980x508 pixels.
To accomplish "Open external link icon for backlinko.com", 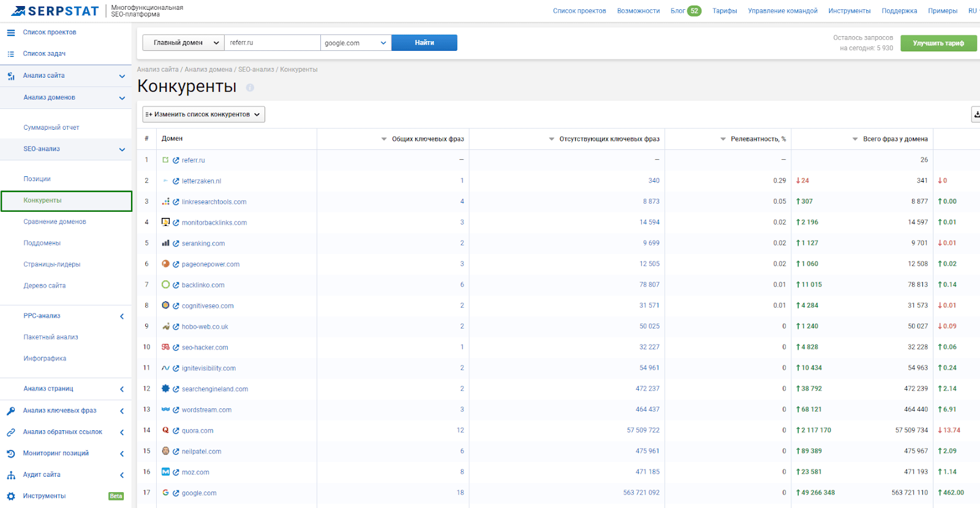I will pyautogui.click(x=176, y=285).
